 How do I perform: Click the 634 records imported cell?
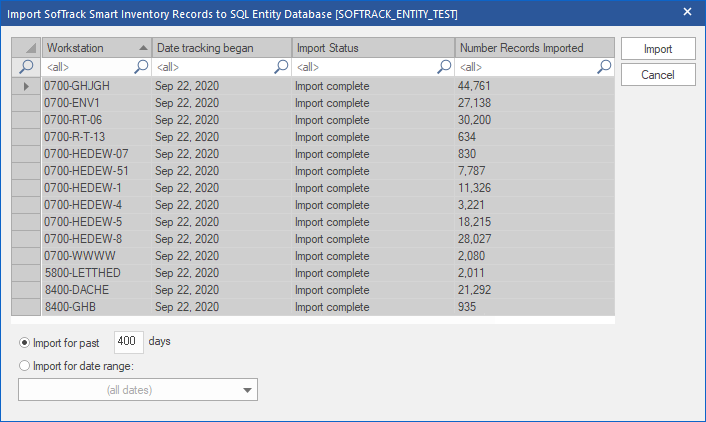pos(534,137)
